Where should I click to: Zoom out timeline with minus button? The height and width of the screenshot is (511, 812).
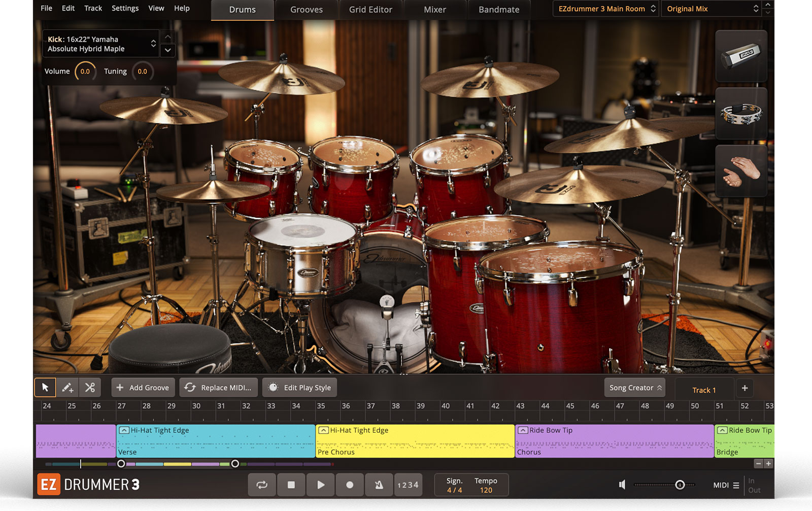click(x=758, y=463)
